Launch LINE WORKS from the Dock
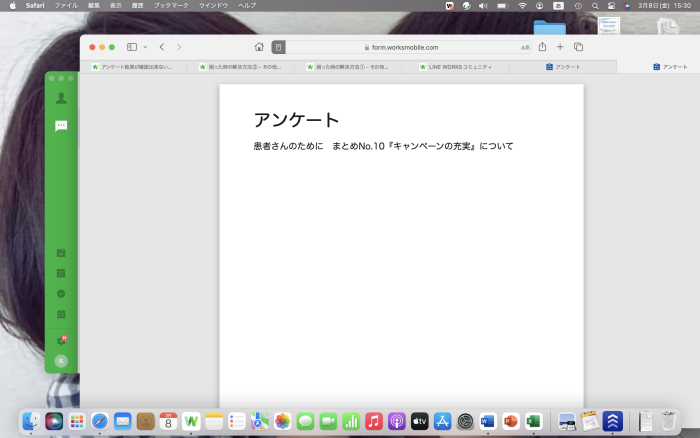Screen dimensions: 700x438 coord(191,421)
